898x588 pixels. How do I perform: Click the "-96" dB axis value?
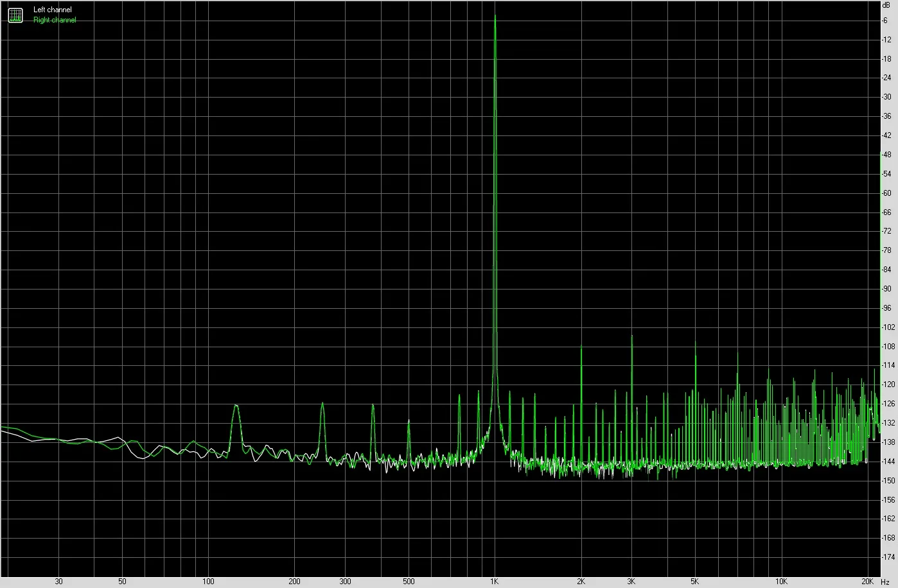tap(886, 308)
